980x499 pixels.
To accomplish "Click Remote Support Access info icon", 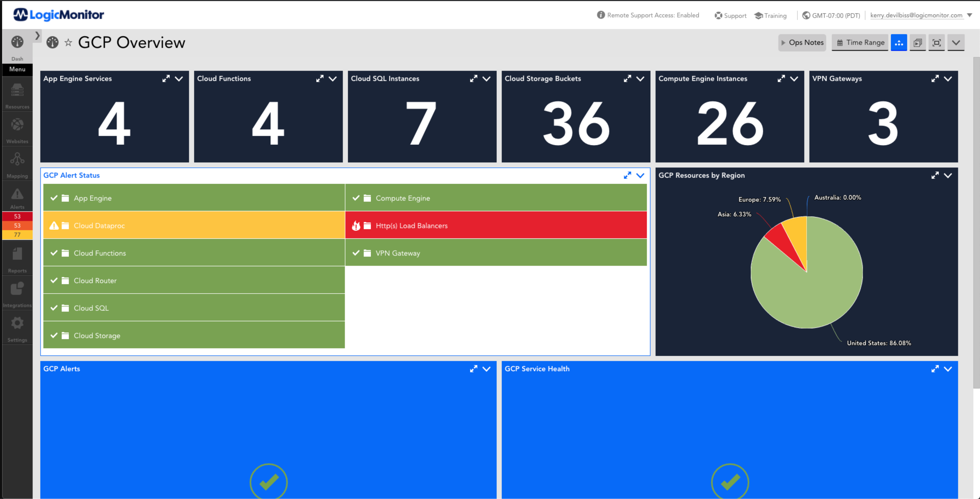I will pyautogui.click(x=601, y=15).
